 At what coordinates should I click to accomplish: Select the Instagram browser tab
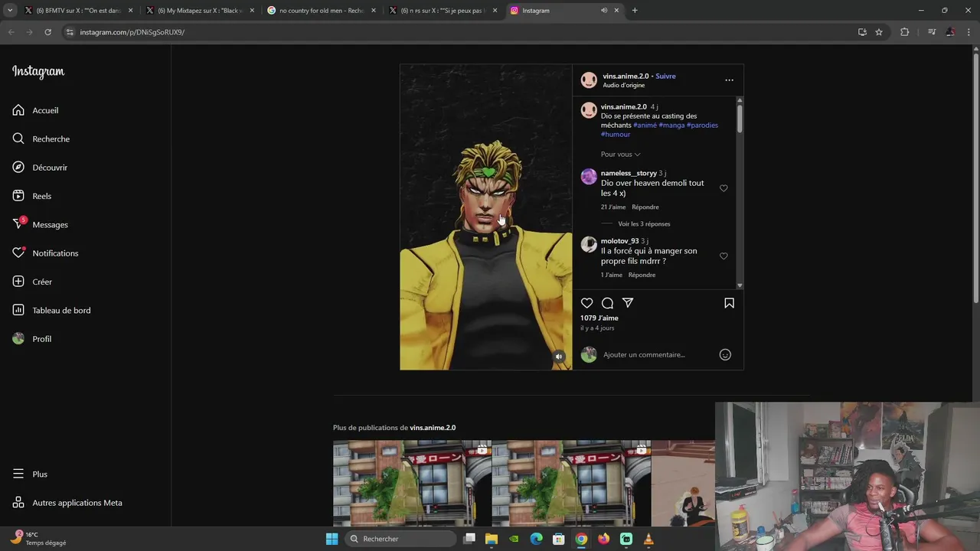557,11
